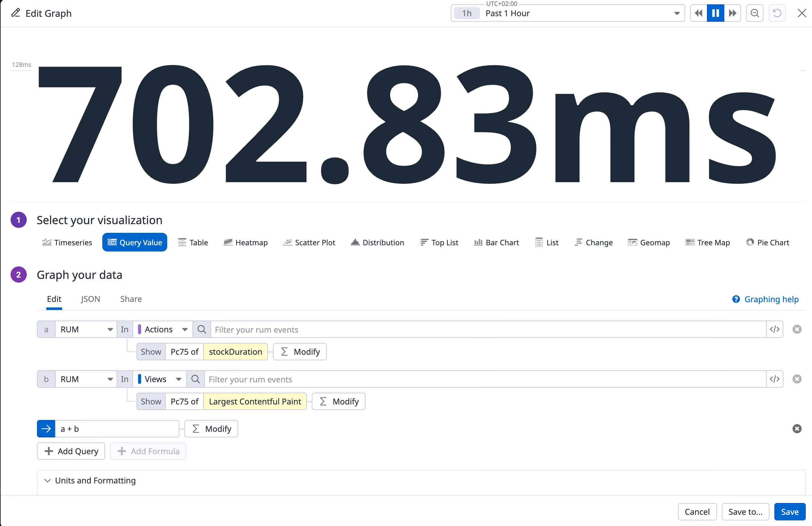Click the reset time range icon
Image resolution: width=812 pixels, height=526 pixels.
[777, 13]
